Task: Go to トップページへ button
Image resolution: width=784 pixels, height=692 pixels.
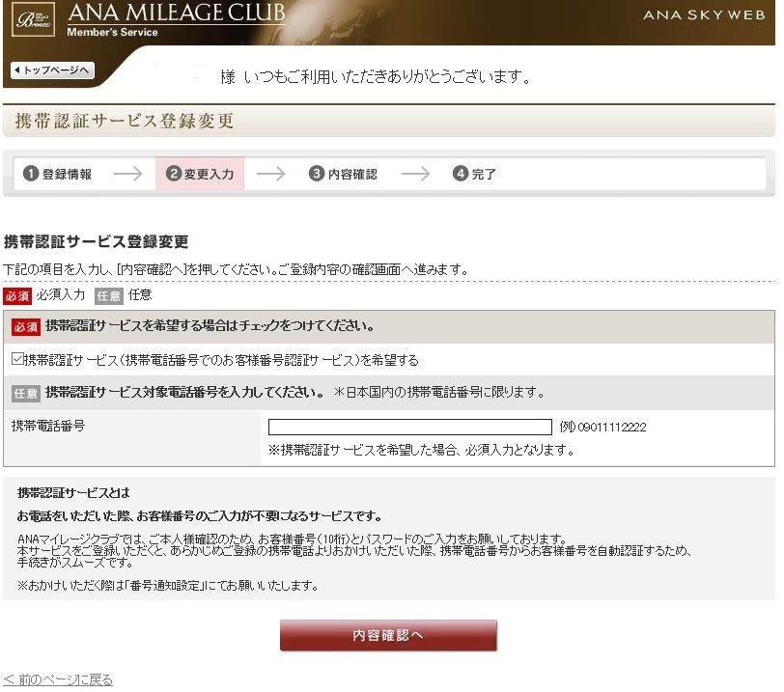Action: [x=52, y=70]
